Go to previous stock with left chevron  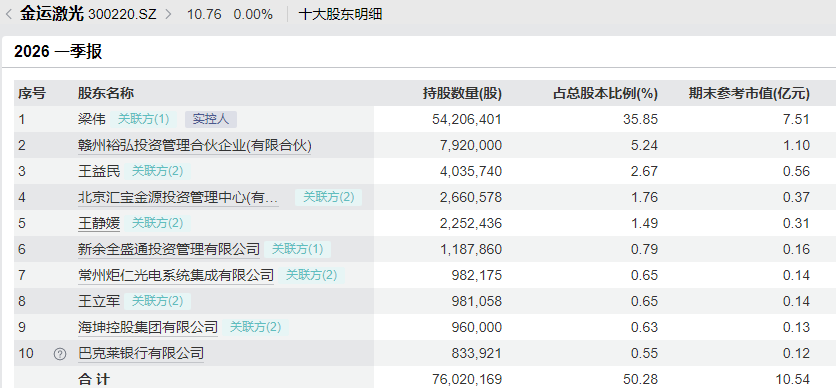tap(8, 14)
